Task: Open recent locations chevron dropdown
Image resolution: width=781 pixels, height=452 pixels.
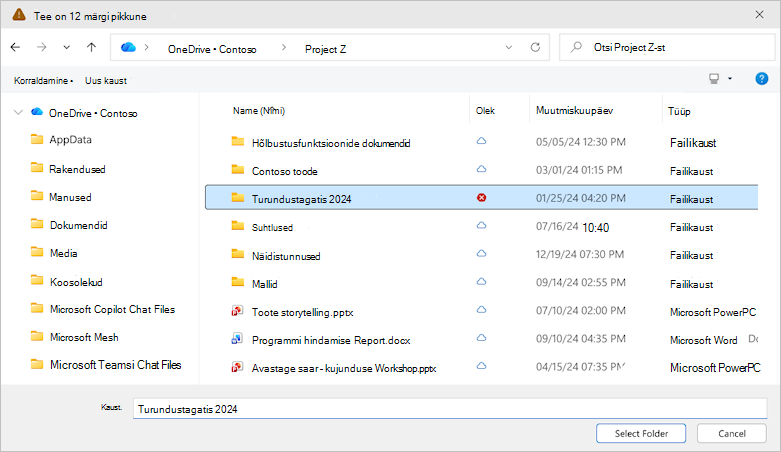Action: click(67, 47)
